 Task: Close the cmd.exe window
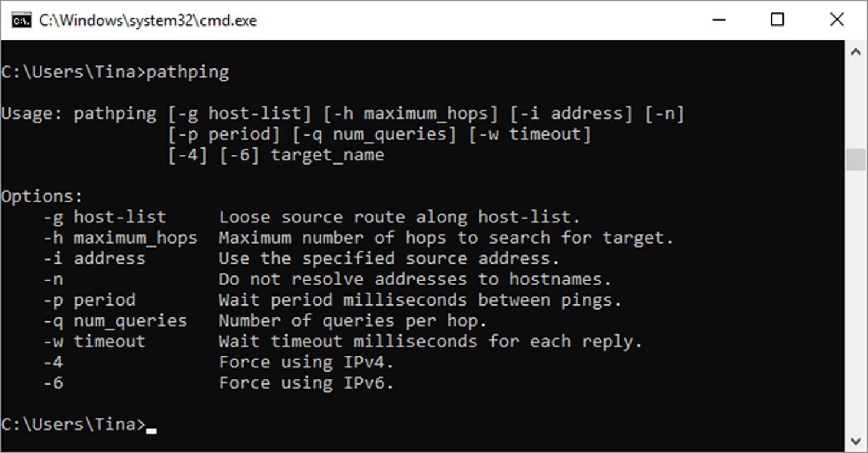point(836,19)
